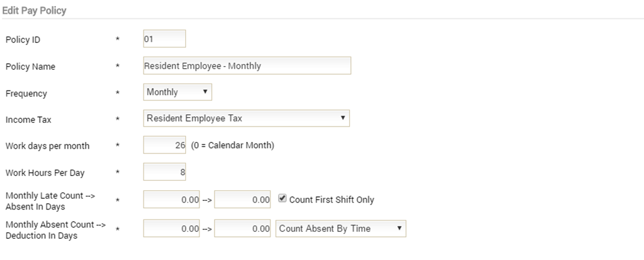Toggle the Count First Shift Only checkbox
The image size is (644, 260).
point(282,198)
